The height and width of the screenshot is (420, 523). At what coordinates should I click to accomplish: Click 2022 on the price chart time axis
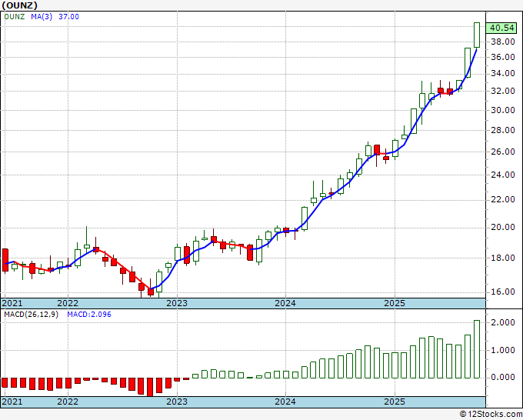pyautogui.click(x=68, y=303)
